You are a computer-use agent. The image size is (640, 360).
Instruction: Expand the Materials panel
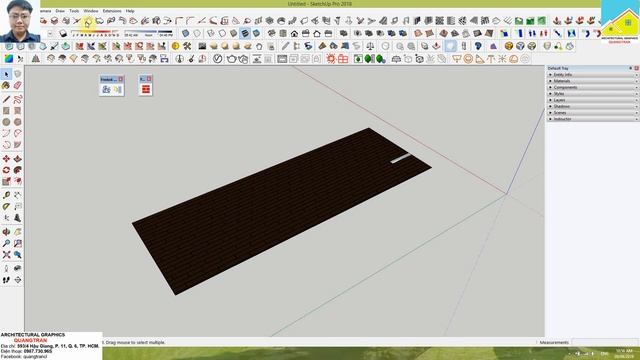pyautogui.click(x=593, y=81)
